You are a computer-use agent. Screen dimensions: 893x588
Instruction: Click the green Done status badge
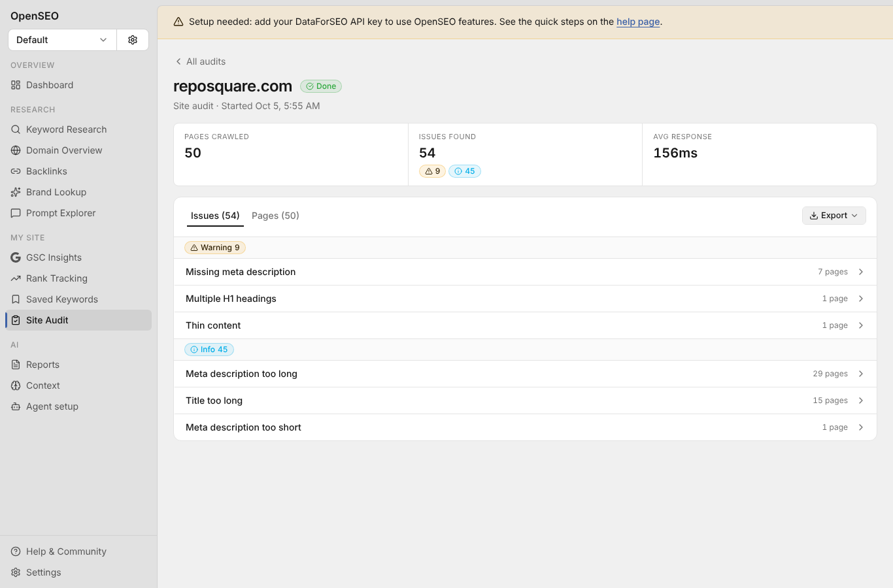click(x=321, y=86)
